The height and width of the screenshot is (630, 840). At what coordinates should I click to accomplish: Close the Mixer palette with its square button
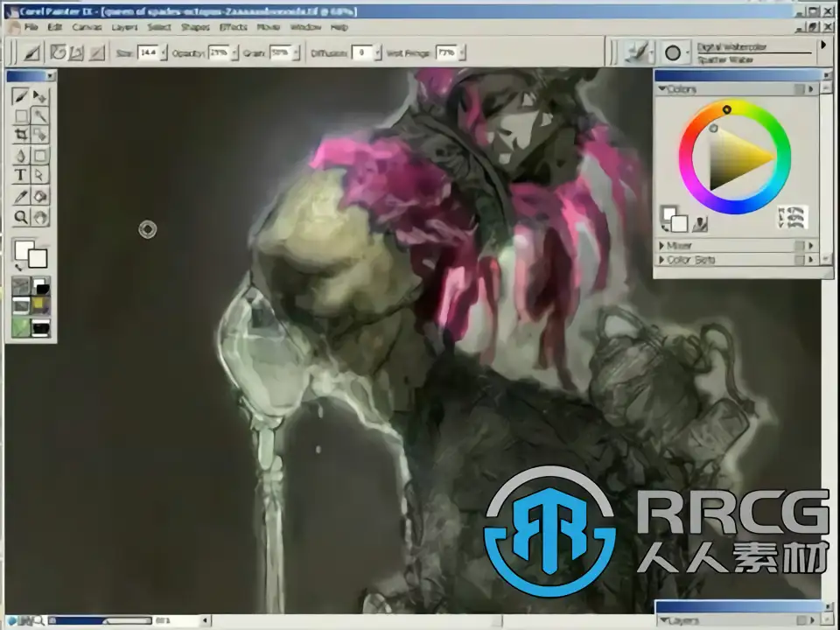(799, 246)
